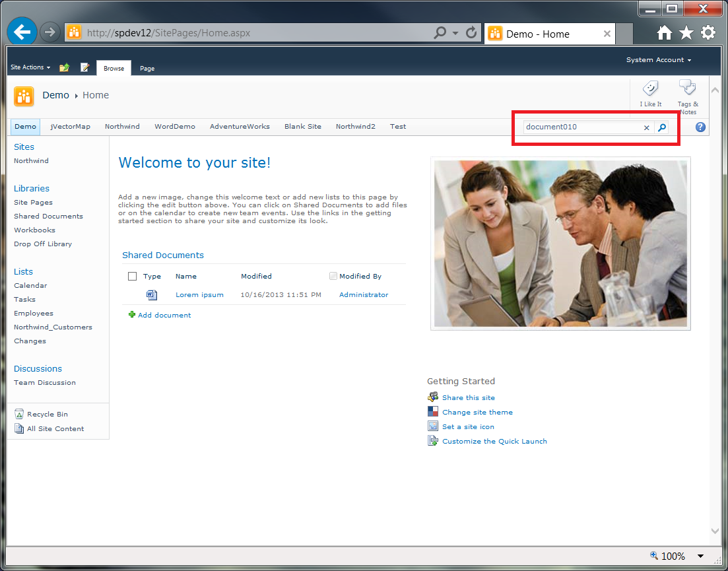Switch to the Page ribbon tab
Image resolution: width=728 pixels, height=571 pixels.
[x=147, y=68]
